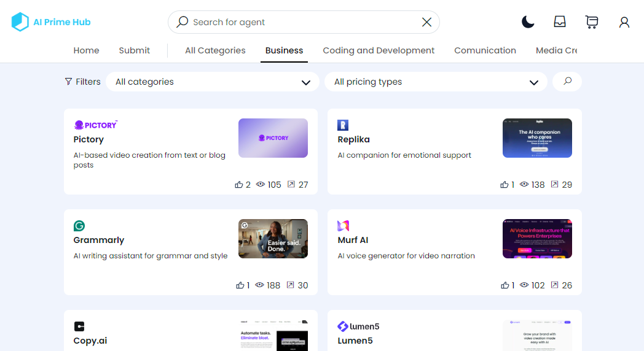The image size is (644, 351).
Task: Click the Replika preview thumbnail
Action: [537, 138]
